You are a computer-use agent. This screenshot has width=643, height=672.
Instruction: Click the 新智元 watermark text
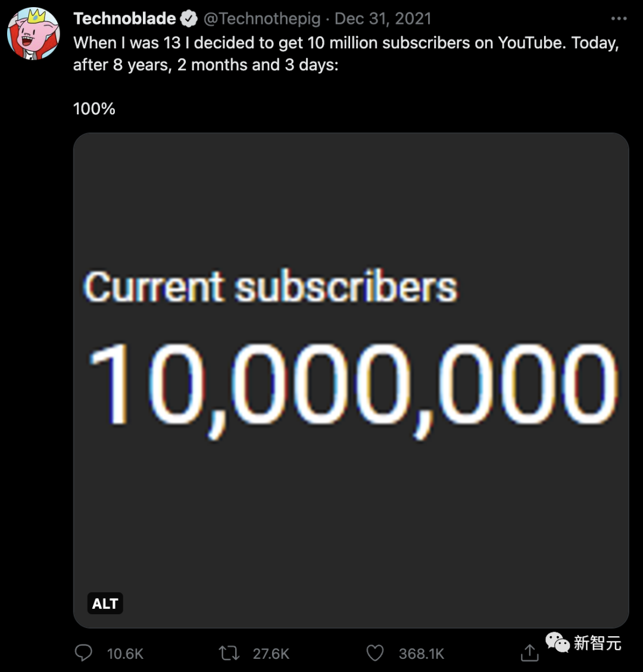[597, 643]
